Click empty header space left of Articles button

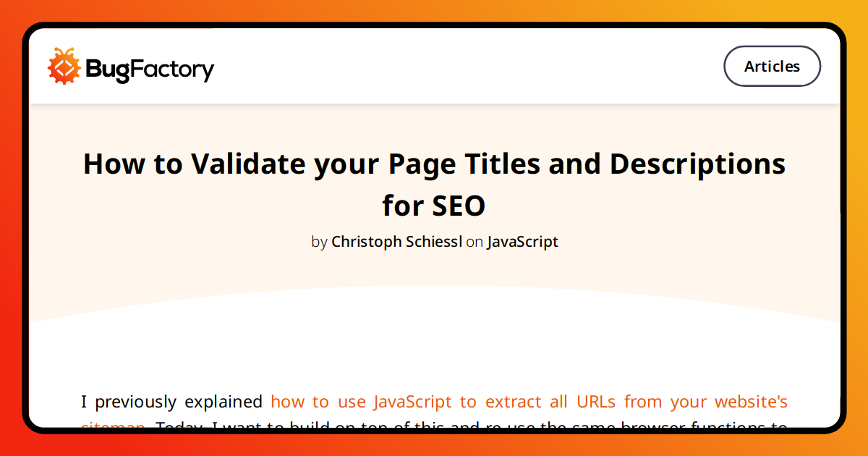(x=470, y=67)
